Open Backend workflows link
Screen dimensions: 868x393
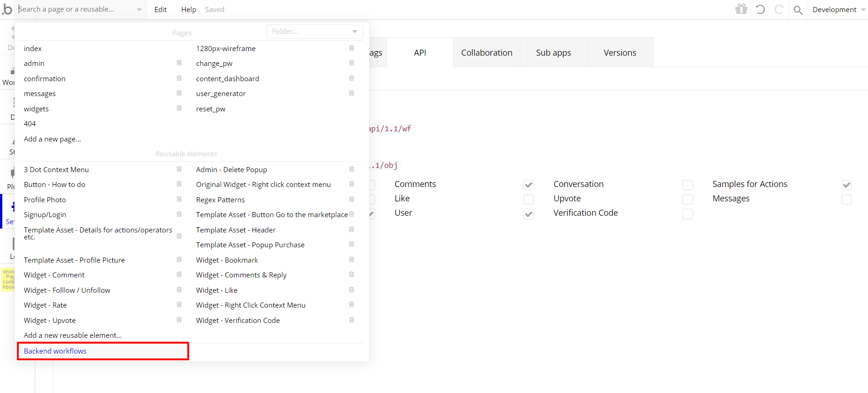pyautogui.click(x=55, y=351)
